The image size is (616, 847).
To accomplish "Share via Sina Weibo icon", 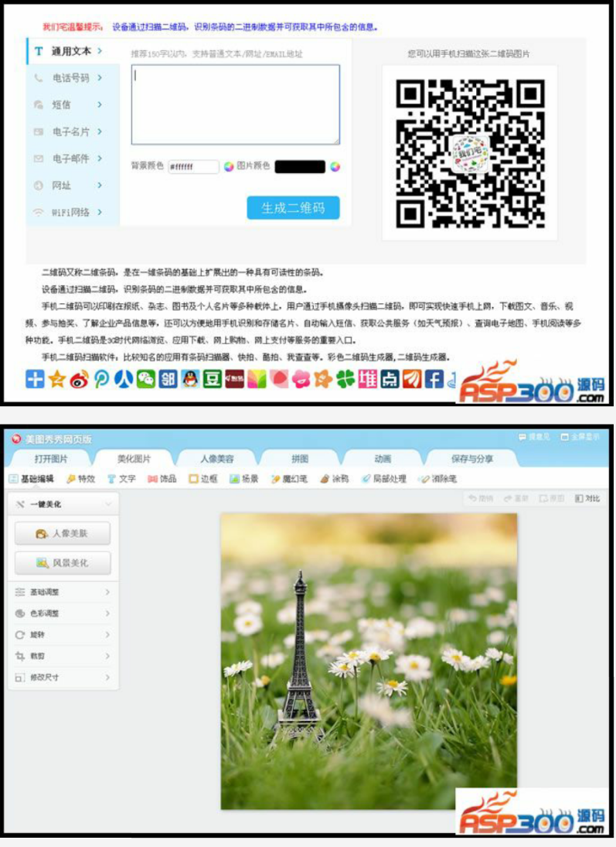I will (80, 379).
